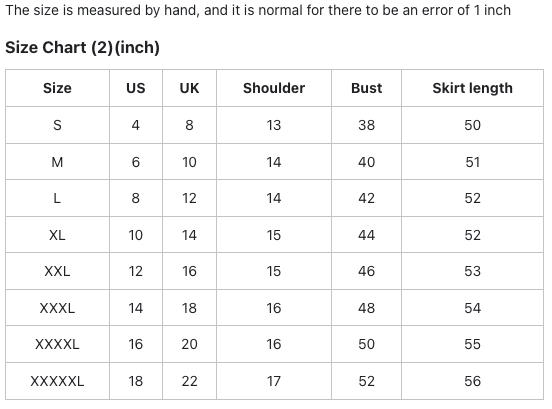Click UK value 22 cell
Screen dimensions: 552x409
click(x=189, y=381)
